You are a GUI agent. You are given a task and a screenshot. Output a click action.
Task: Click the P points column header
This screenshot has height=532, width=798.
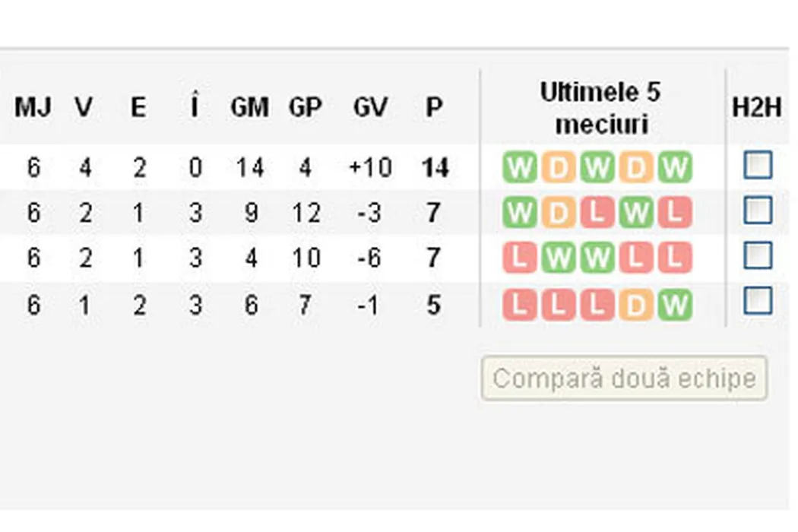(433, 108)
